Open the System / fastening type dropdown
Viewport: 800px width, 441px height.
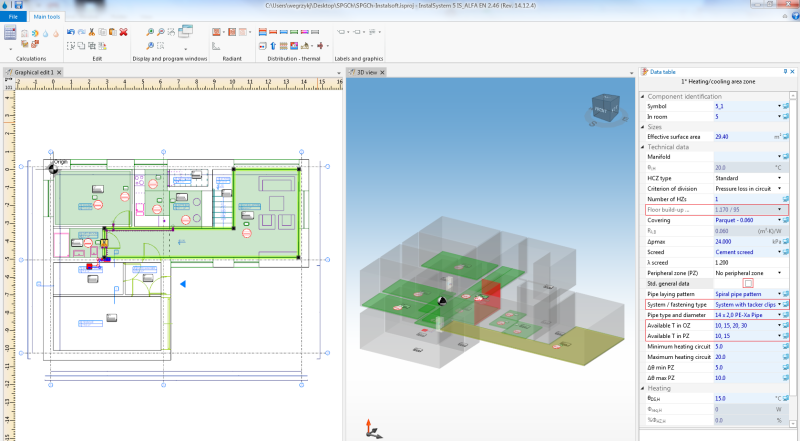click(x=779, y=305)
